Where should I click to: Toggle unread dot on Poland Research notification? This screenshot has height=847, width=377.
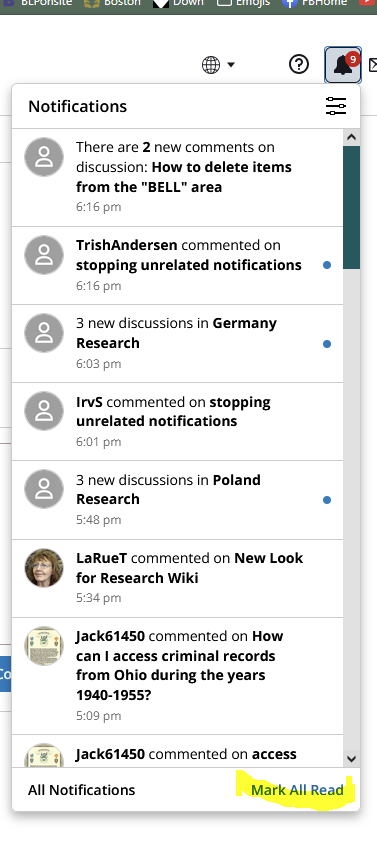(x=327, y=500)
